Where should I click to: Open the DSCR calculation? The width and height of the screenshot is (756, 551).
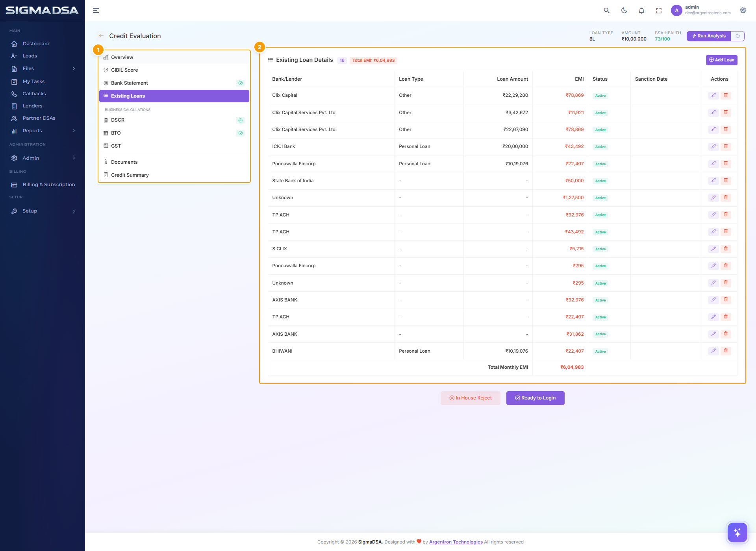click(174, 120)
